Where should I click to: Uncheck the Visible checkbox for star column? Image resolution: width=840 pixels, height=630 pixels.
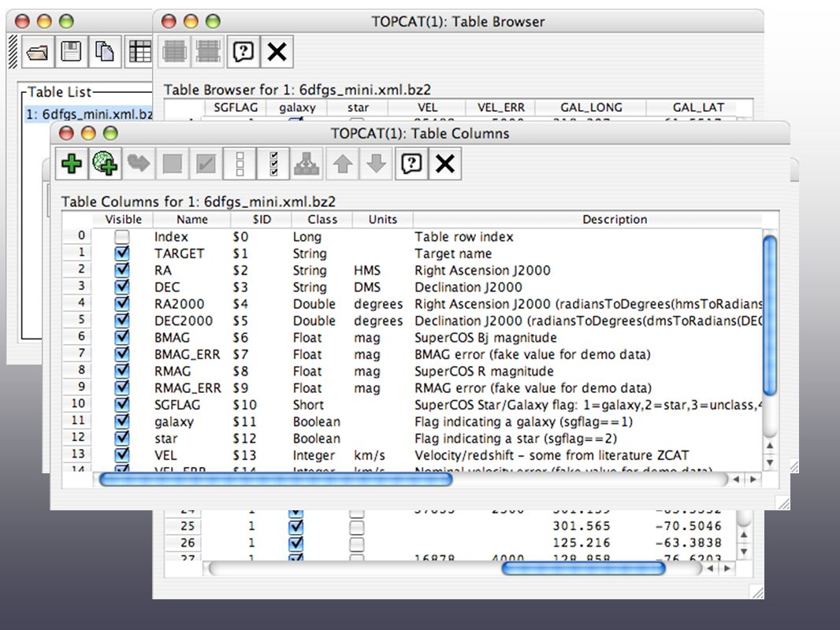coord(122,439)
